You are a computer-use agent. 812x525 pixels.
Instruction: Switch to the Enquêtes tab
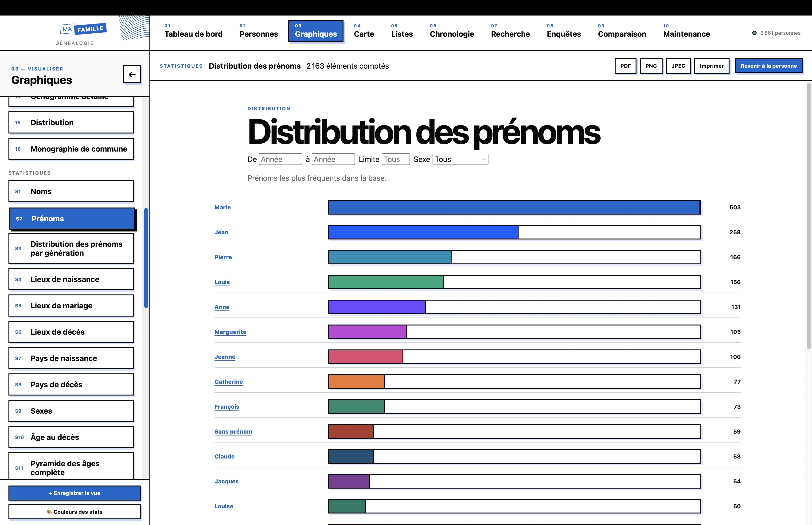(564, 31)
